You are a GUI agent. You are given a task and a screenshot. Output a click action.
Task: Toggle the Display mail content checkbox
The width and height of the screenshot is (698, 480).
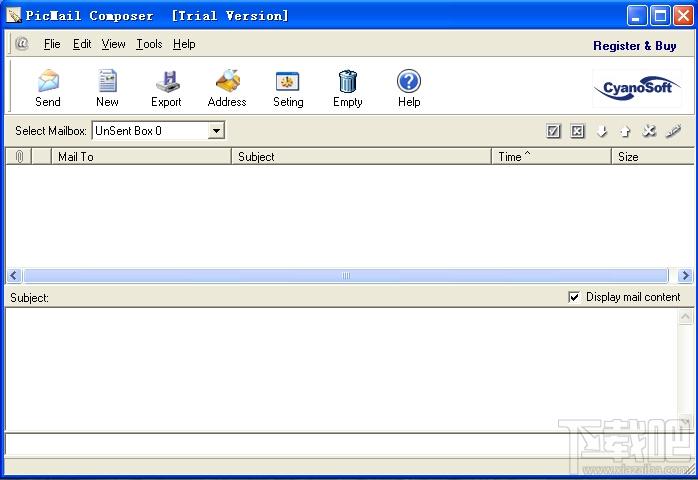click(x=574, y=297)
